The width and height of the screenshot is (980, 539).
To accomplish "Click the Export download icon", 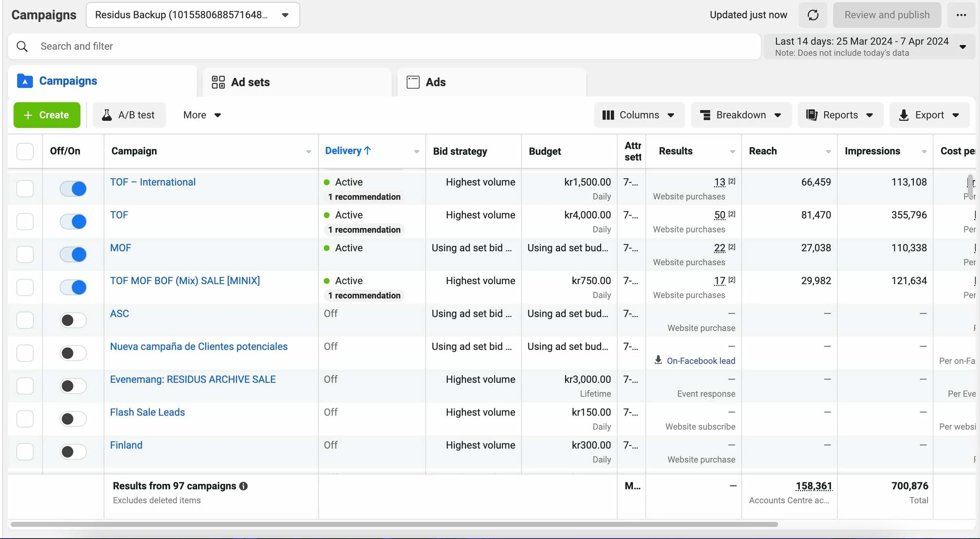I will coord(904,115).
